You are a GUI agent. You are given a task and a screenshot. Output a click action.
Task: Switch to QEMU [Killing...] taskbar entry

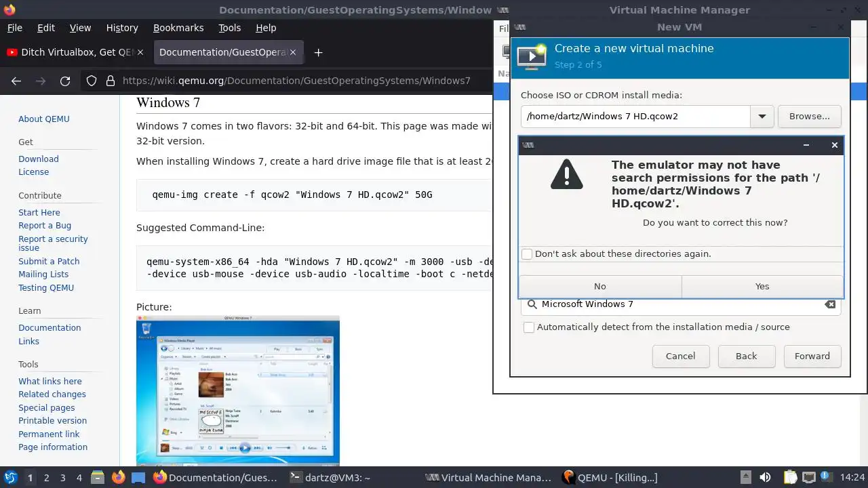[610, 477]
